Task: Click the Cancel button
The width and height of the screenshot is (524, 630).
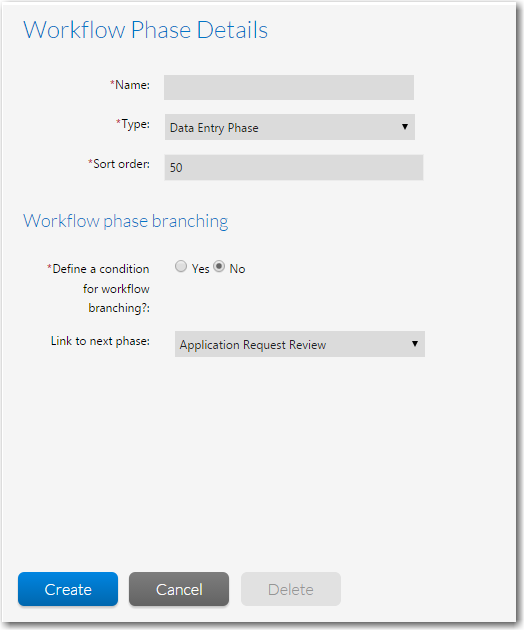Action: point(179,589)
